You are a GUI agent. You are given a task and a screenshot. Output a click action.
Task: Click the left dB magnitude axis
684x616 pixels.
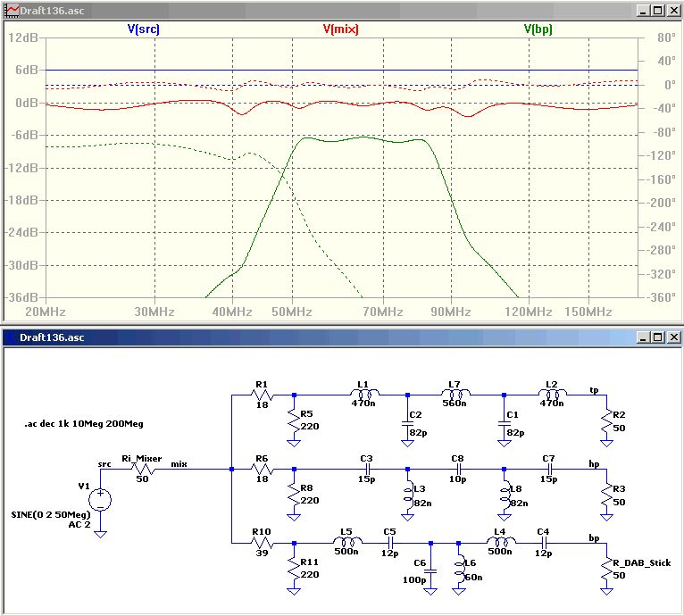pyautogui.click(x=23, y=168)
